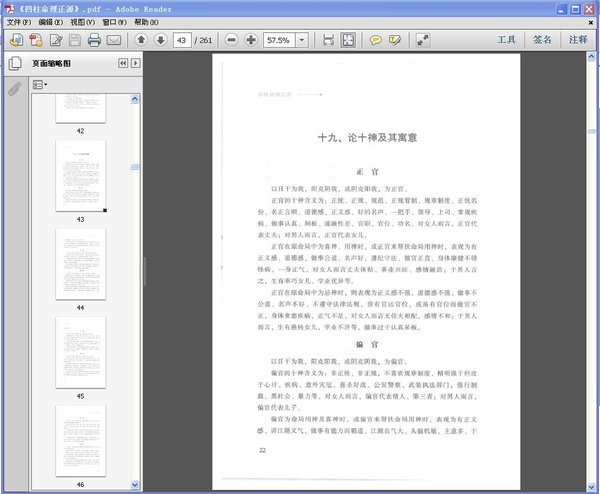Maximize the Adobe Reader window

(576, 9)
